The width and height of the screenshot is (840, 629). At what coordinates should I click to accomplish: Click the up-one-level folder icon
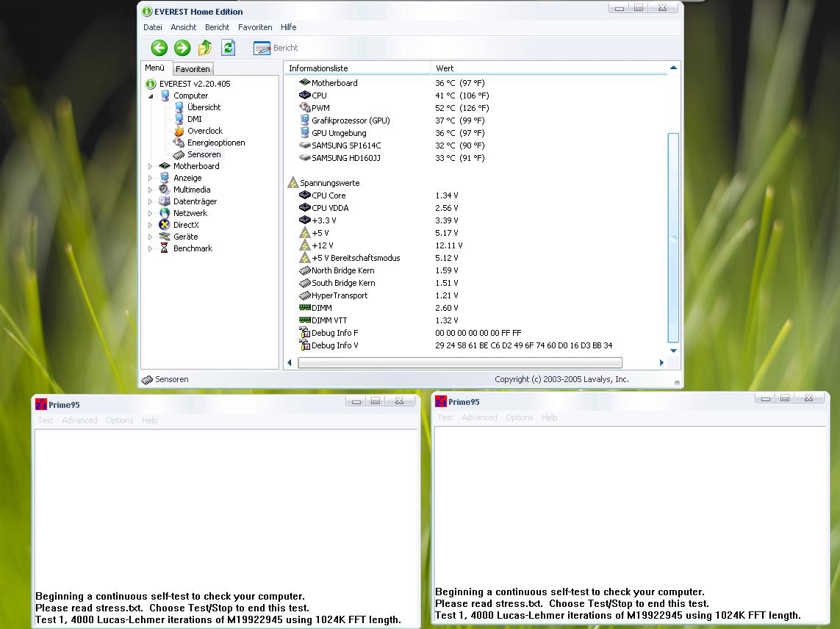point(205,48)
